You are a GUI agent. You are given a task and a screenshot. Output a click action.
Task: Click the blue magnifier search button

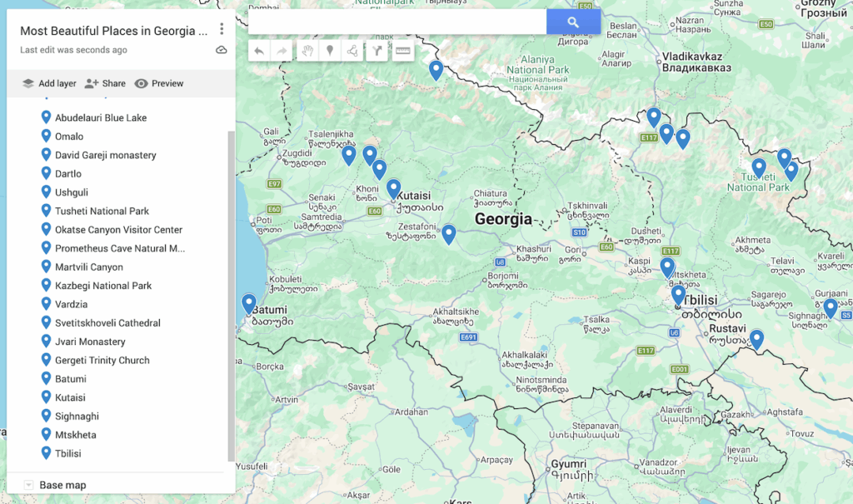tap(573, 22)
